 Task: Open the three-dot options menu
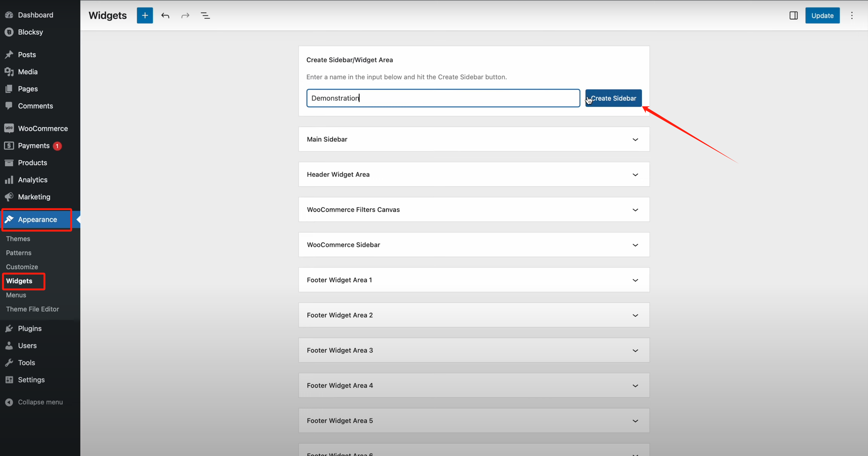click(x=852, y=15)
